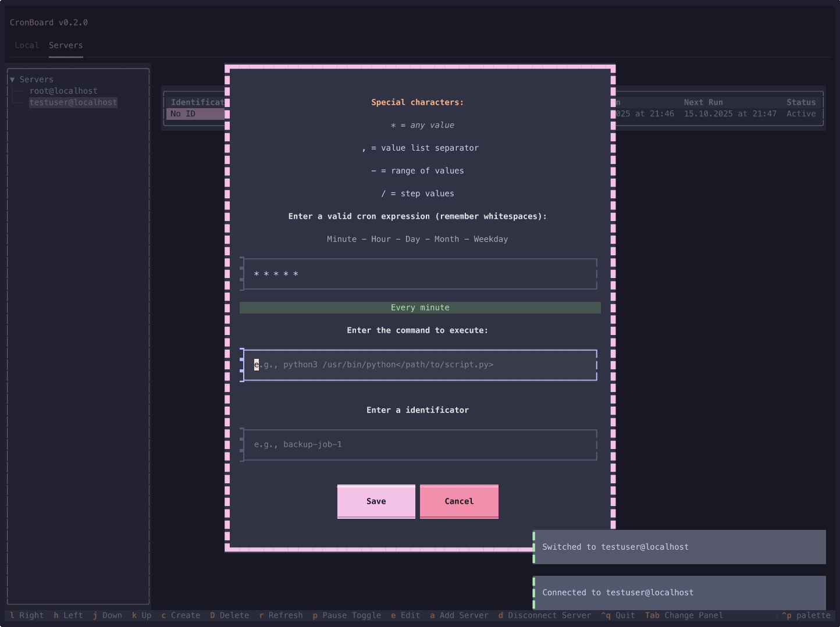Switch to the Local tab
Image resolution: width=840 pixels, height=627 pixels.
[27, 45]
